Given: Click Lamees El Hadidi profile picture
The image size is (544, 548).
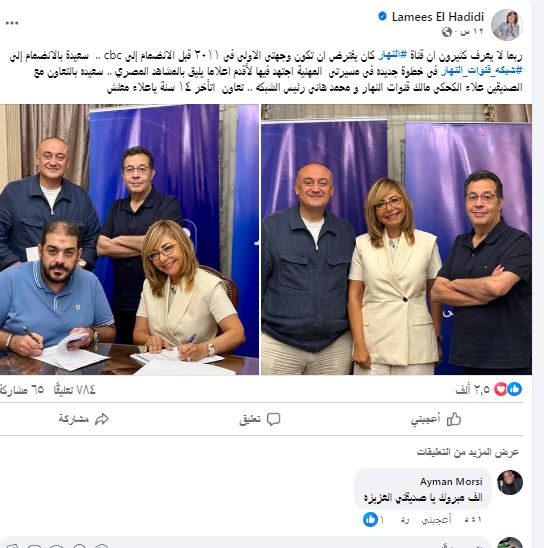Looking at the screenshot, I should 507,25.
